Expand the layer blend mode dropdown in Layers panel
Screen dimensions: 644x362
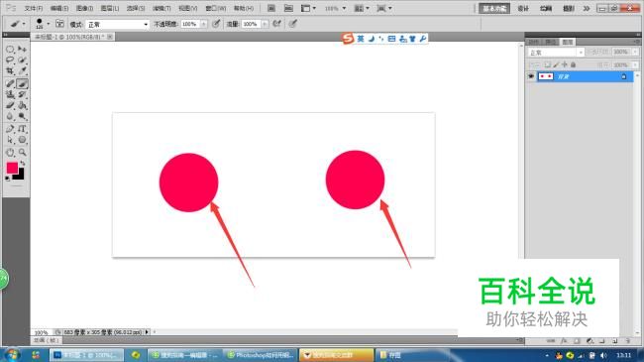coord(555,53)
